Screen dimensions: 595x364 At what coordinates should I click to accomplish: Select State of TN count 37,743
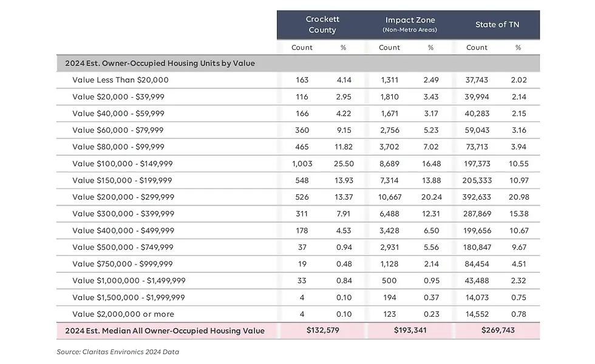[477, 80]
